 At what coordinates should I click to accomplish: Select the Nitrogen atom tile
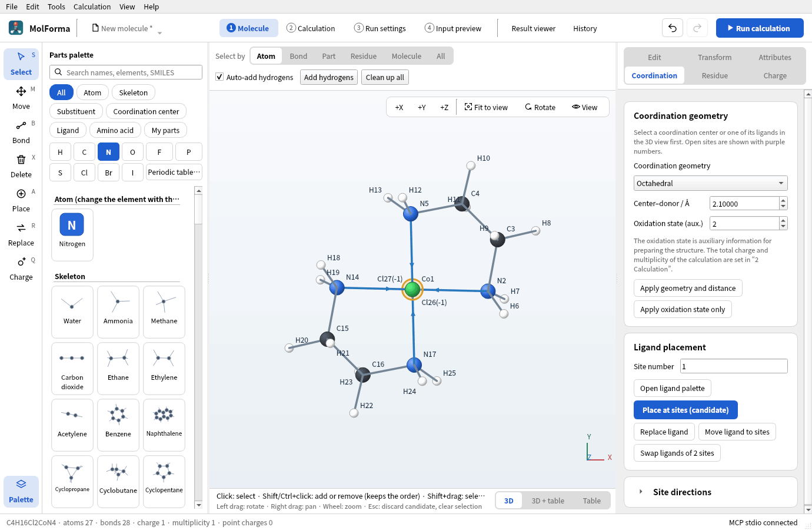tap(72, 234)
